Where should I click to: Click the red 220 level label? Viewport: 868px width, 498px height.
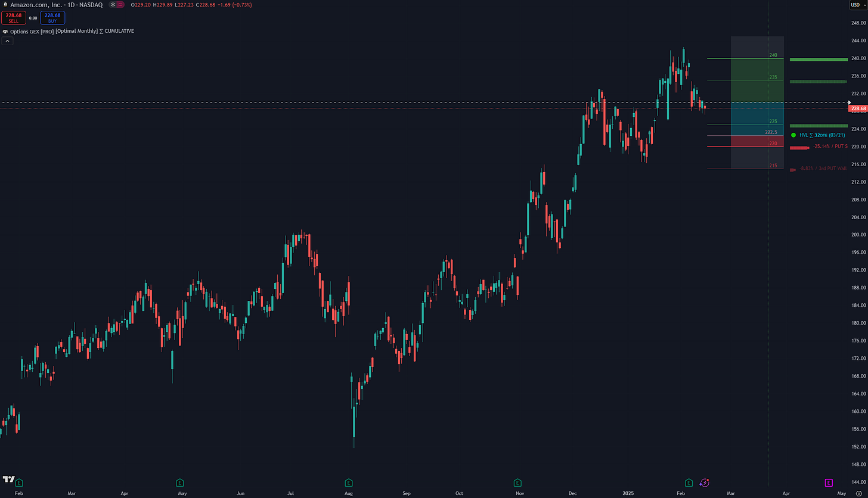(x=773, y=144)
